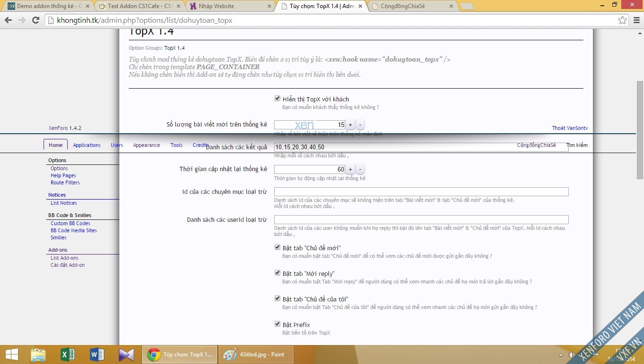Open Help Pages in the sidebar

(x=63, y=175)
